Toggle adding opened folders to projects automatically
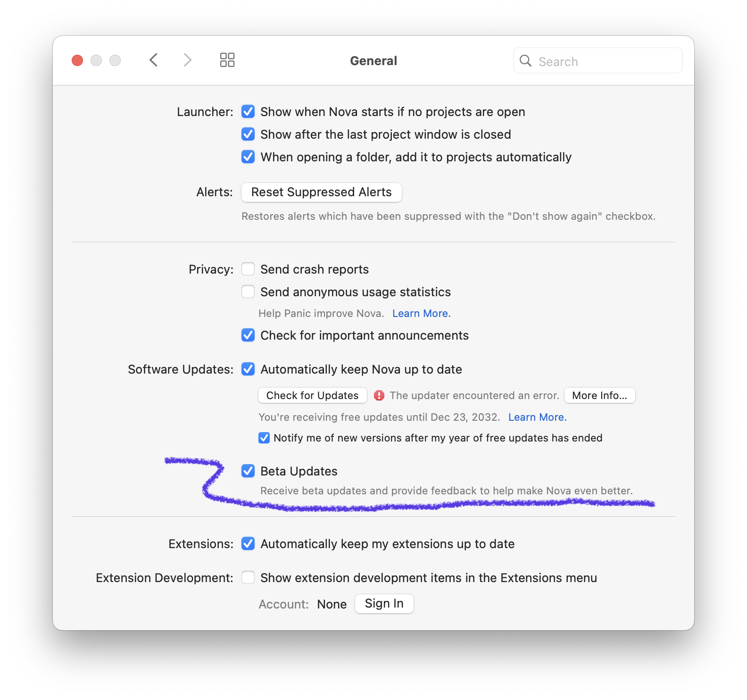747x700 pixels. point(248,157)
